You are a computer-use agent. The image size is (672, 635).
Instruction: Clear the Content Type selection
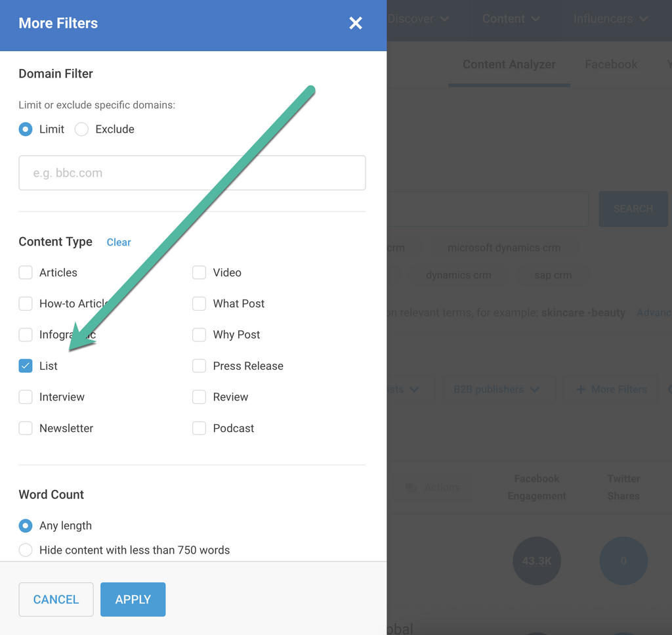point(119,242)
